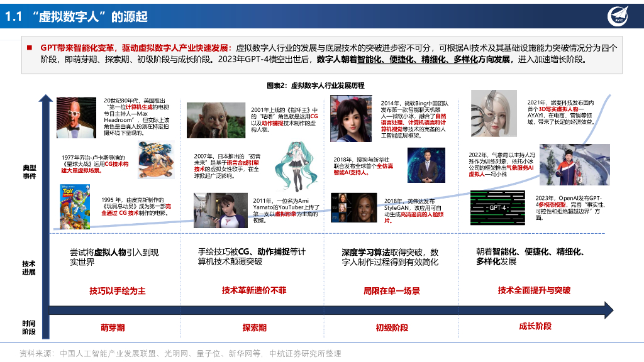Open the Ami Yamato video still
The width and height of the screenshot is (644, 362).
(221, 211)
